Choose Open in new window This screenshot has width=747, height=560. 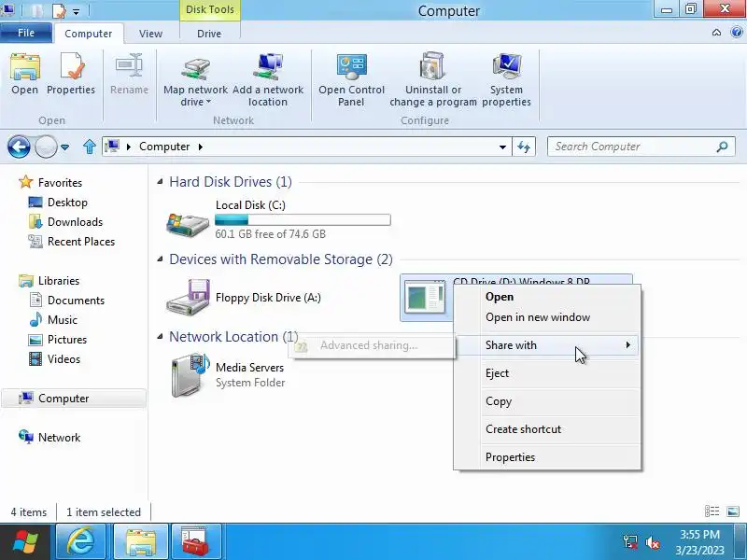(x=547, y=317)
